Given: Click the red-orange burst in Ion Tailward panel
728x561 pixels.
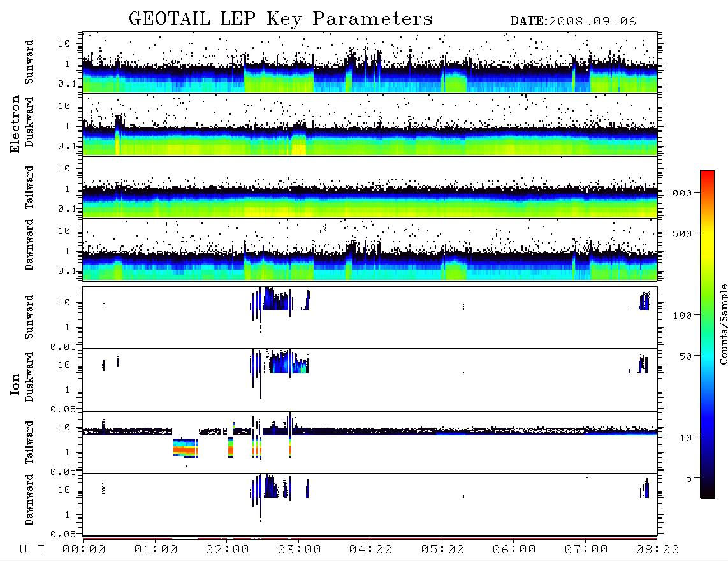Looking at the screenshot, I should point(185,448).
